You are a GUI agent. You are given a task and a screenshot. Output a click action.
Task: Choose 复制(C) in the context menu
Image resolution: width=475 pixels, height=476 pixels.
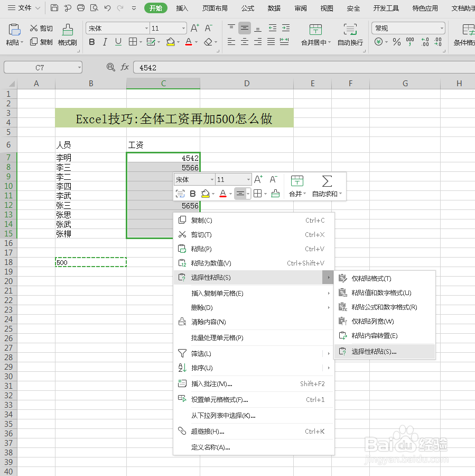[x=254, y=221]
